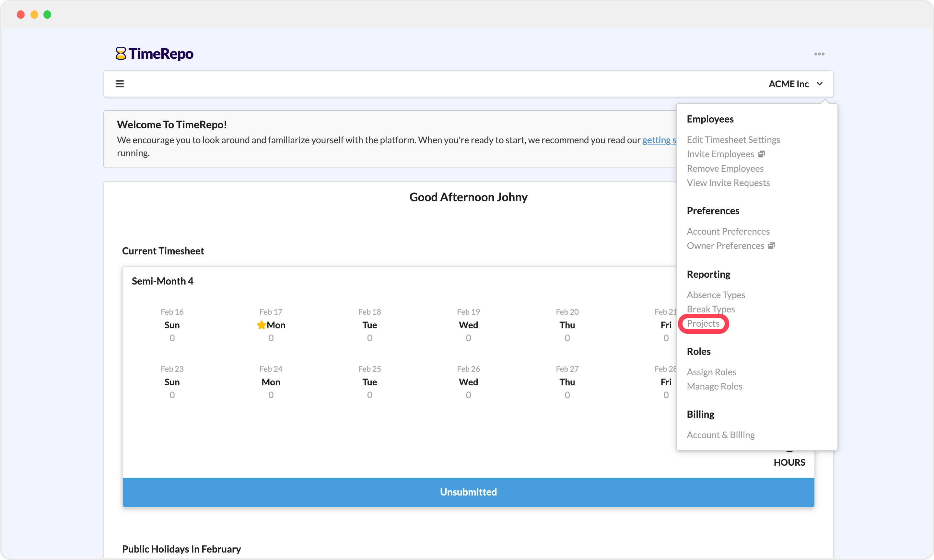Click the yellow star on Monday
This screenshot has height=560, width=934.
coord(261,325)
